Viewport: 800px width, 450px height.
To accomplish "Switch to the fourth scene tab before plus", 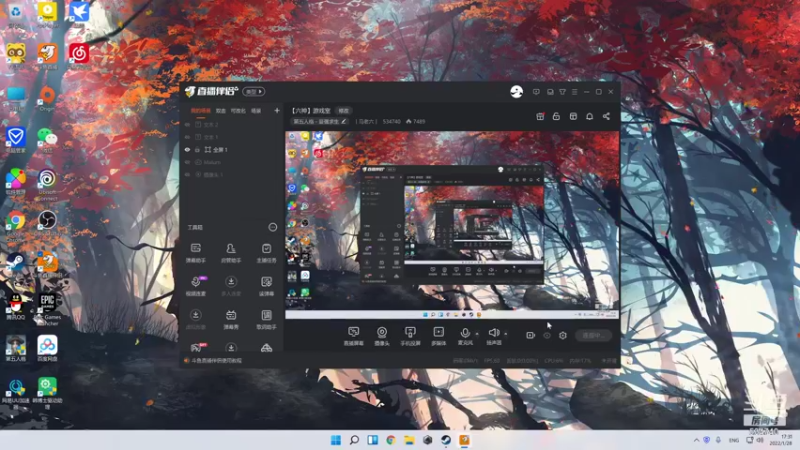I will (x=256, y=111).
